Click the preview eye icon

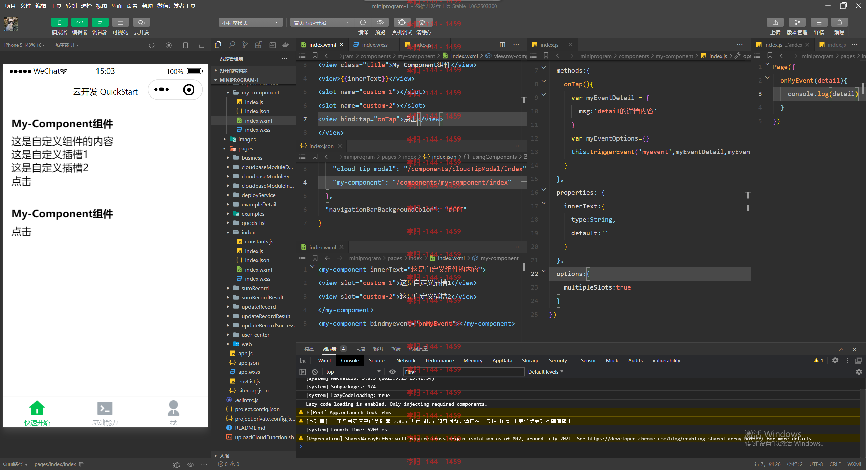pyautogui.click(x=380, y=22)
